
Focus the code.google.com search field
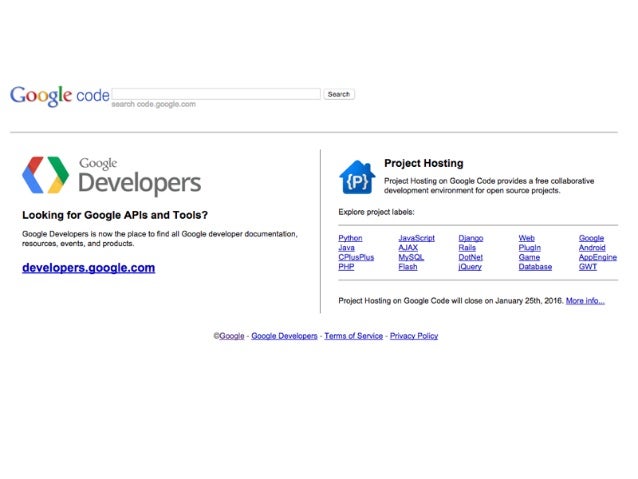(216, 94)
